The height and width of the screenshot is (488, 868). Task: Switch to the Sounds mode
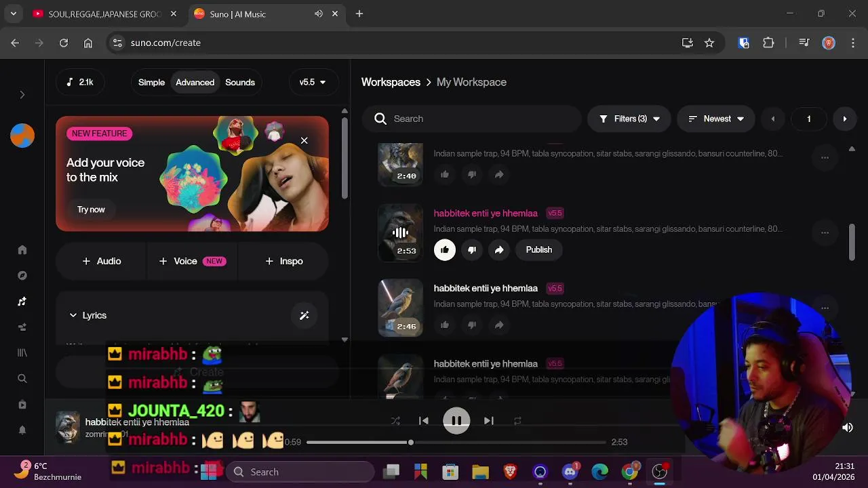240,82
